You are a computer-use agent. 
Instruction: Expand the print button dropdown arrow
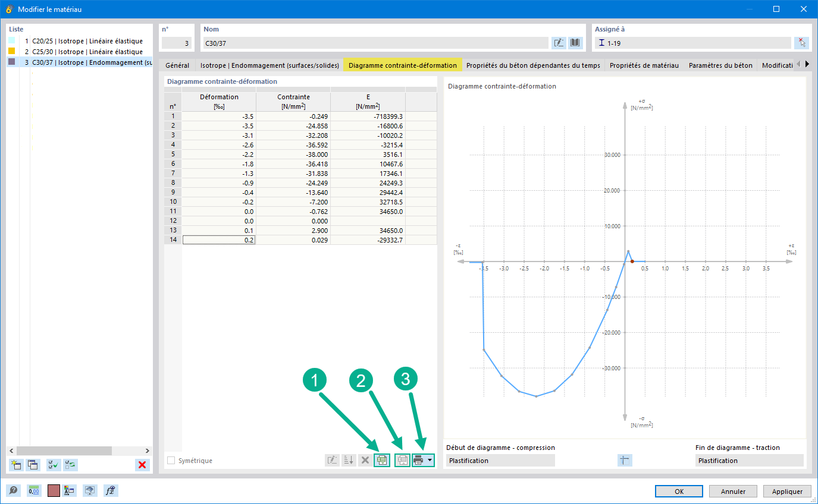[x=430, y=460]
